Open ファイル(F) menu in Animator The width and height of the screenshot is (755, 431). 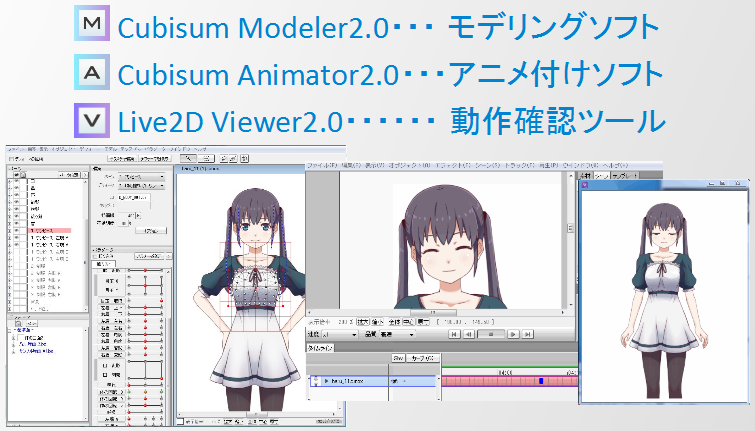321,165
